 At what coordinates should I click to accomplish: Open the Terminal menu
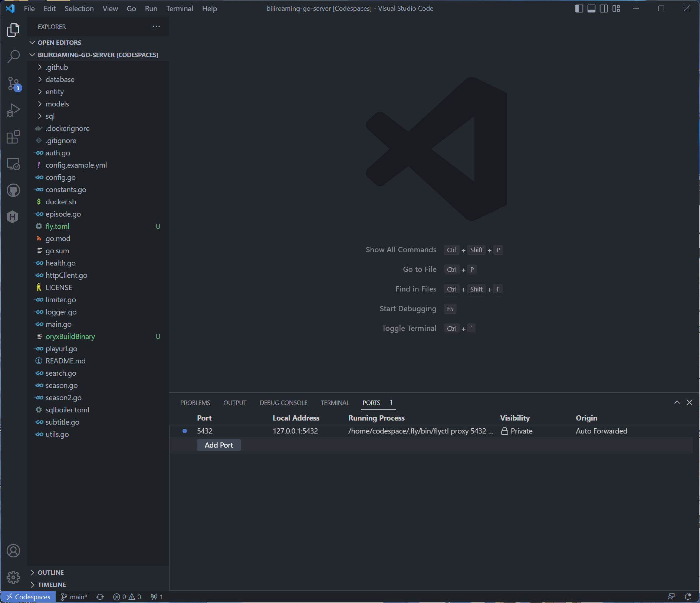[x=180, y=9]
